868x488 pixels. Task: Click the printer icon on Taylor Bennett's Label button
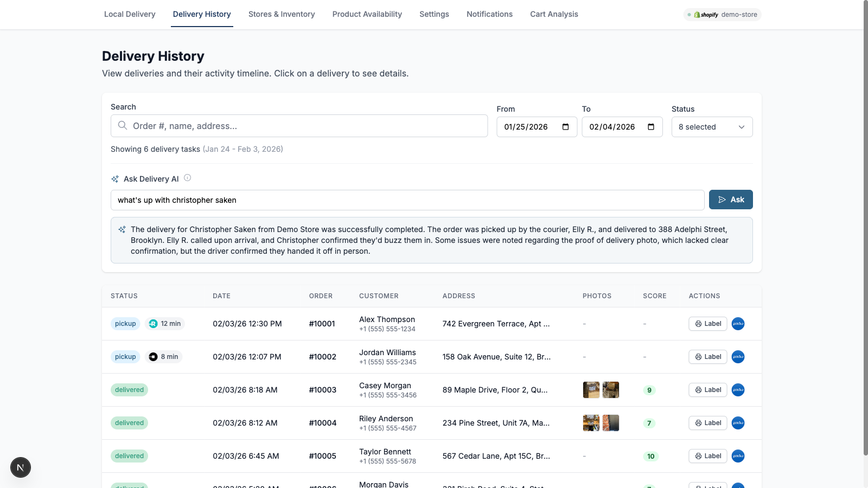coord(698,455)
